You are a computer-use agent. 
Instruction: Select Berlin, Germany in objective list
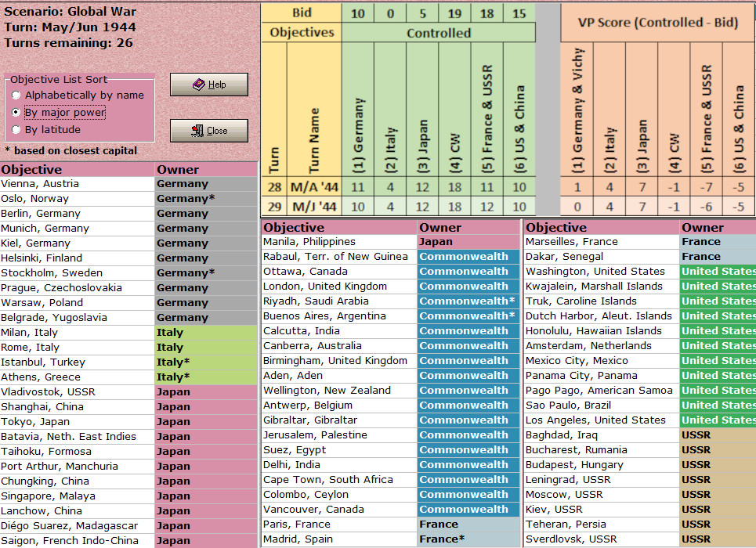77,214
